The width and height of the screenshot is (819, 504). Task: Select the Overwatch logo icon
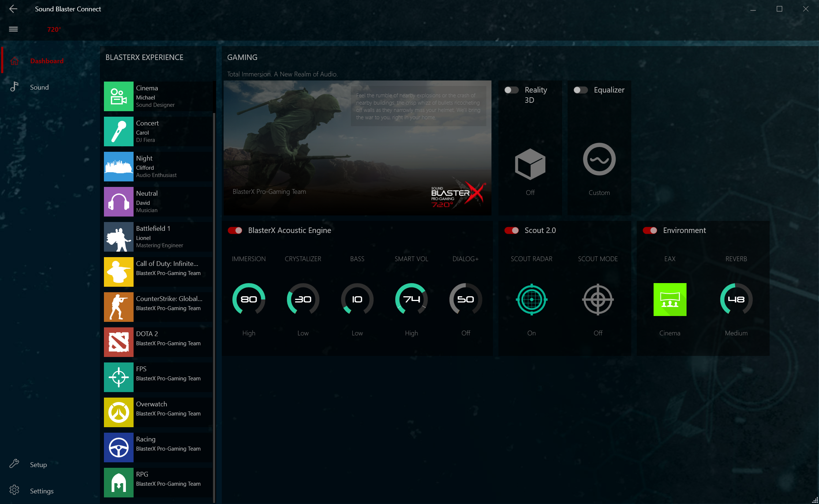(x=119, y=412)
